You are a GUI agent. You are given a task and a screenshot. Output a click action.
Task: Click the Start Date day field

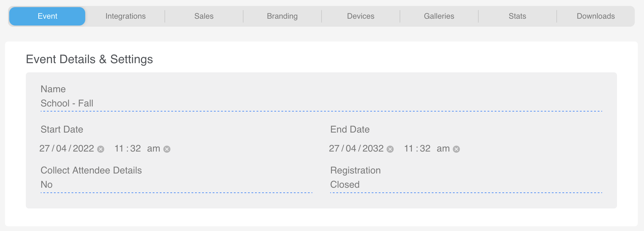click(x=45, y=149)
